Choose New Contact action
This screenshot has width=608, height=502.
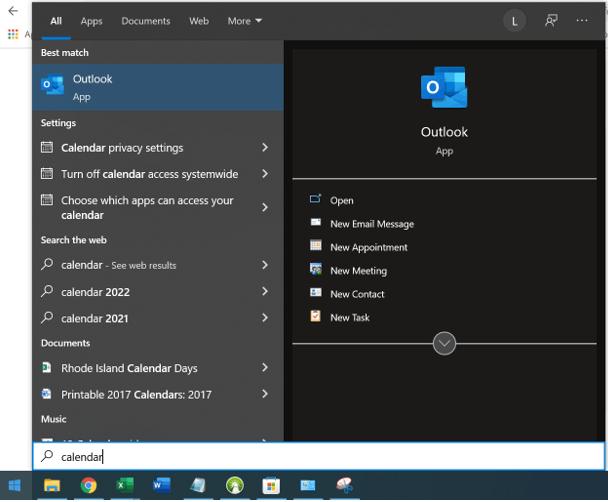[357, 294]
